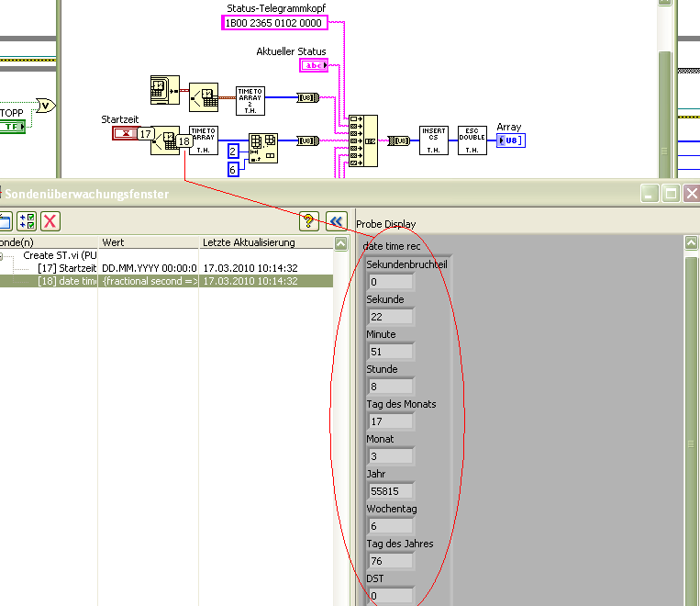Click the probe list scroll up arrow

click(341, 243)
